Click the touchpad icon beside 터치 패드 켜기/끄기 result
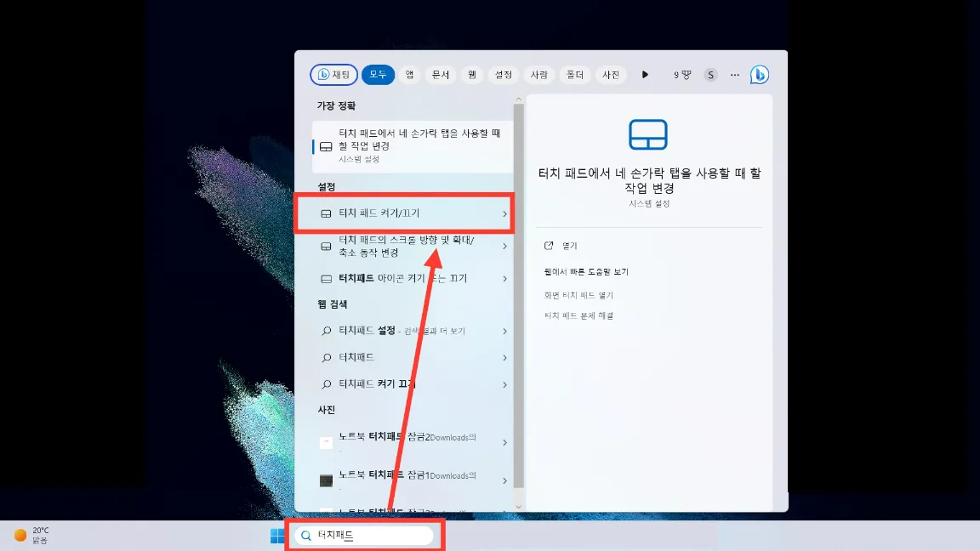The height and width of the screenshot is (551, 980). [x=327, y=213]
